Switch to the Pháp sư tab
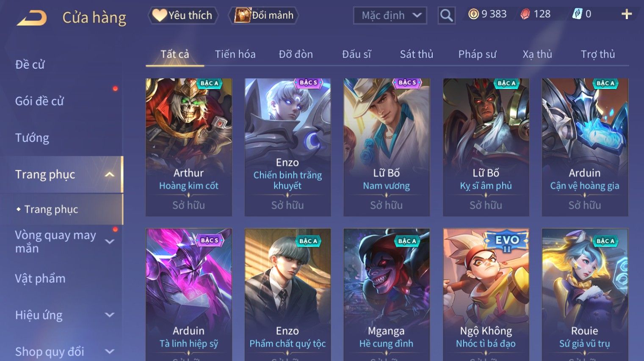The width and height of the screenshot is (644, 361). (x=477, y=54)
